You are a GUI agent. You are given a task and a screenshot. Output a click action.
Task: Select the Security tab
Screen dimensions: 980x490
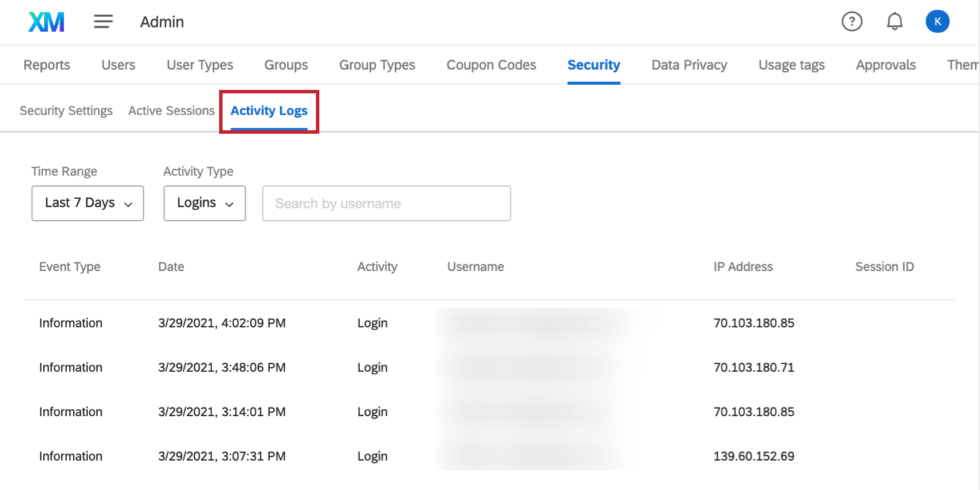click(594, 65)
